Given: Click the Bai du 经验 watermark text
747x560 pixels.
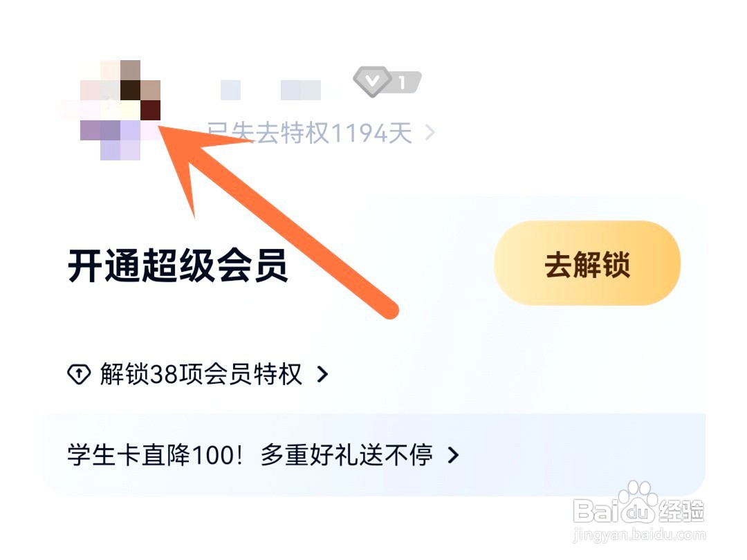Looking at the screenshot, I should [638, 512].
